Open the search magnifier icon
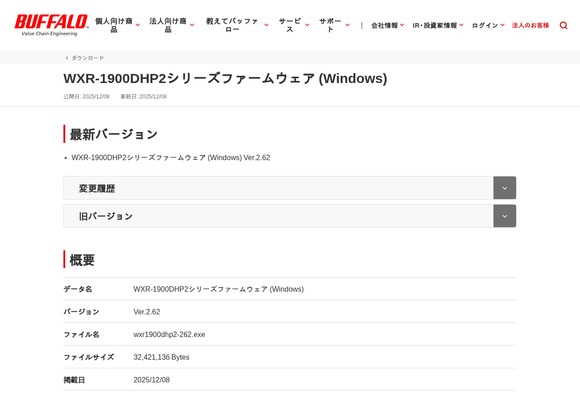The height and width of the screenshot is (396, 580). click(563, 26)
